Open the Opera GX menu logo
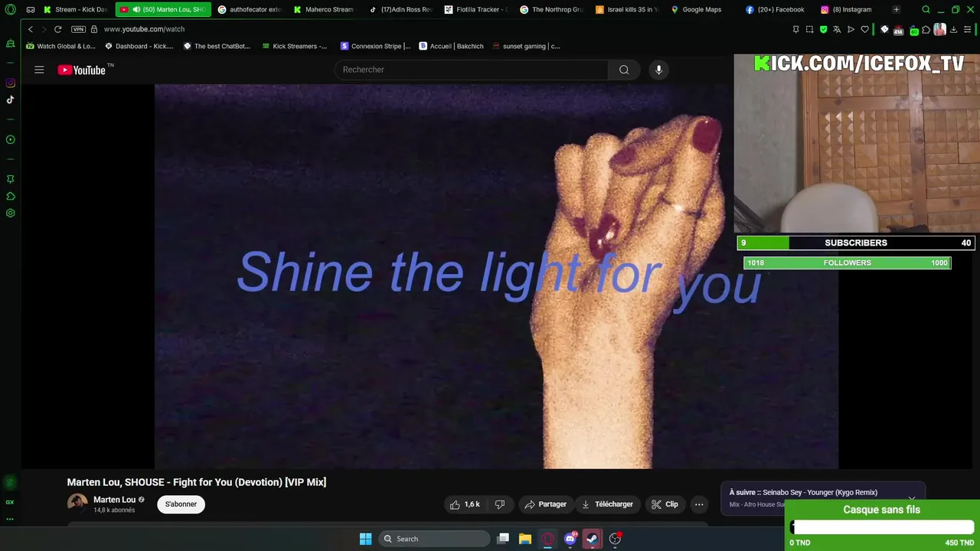 click(11, 10)
